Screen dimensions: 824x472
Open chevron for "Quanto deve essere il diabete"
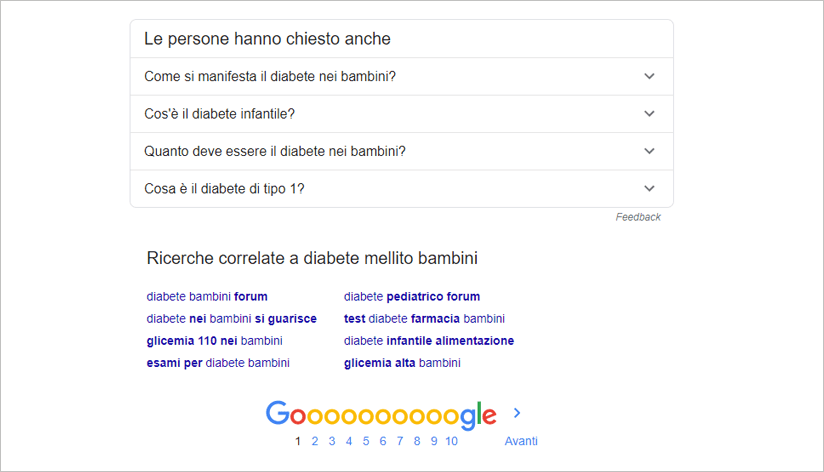(650, 151)
